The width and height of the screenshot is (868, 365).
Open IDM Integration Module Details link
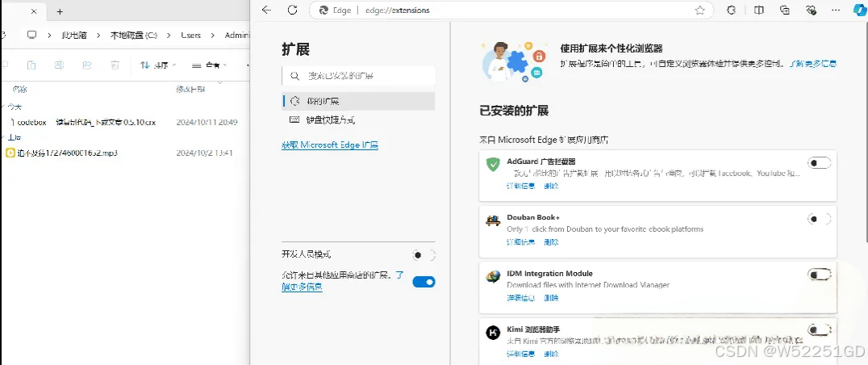point(521,298)
